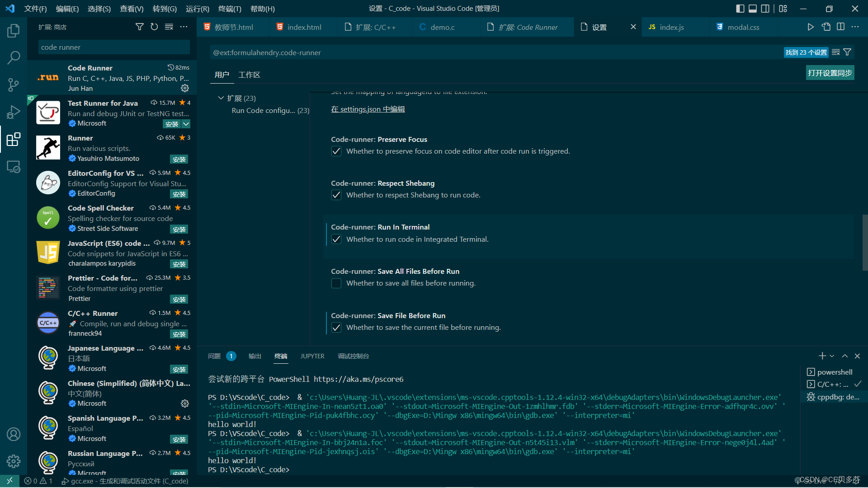Click the filter extensions funnel icon
868x488 pixels.
pos(140,27)
